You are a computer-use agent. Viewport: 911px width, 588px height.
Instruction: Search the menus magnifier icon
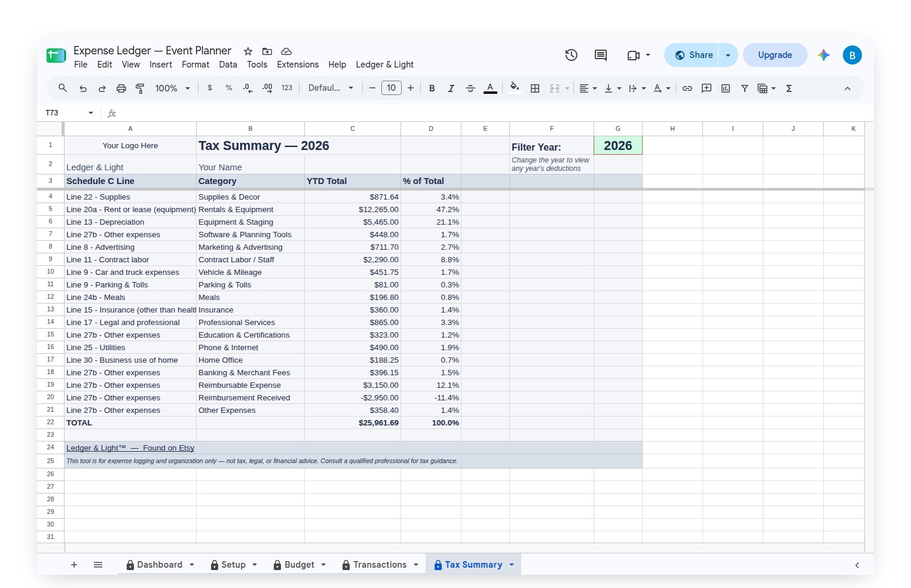coord(63,88)
